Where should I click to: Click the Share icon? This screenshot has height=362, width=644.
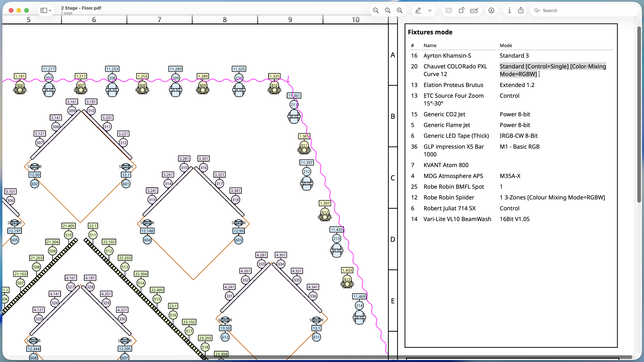point(521,10)
